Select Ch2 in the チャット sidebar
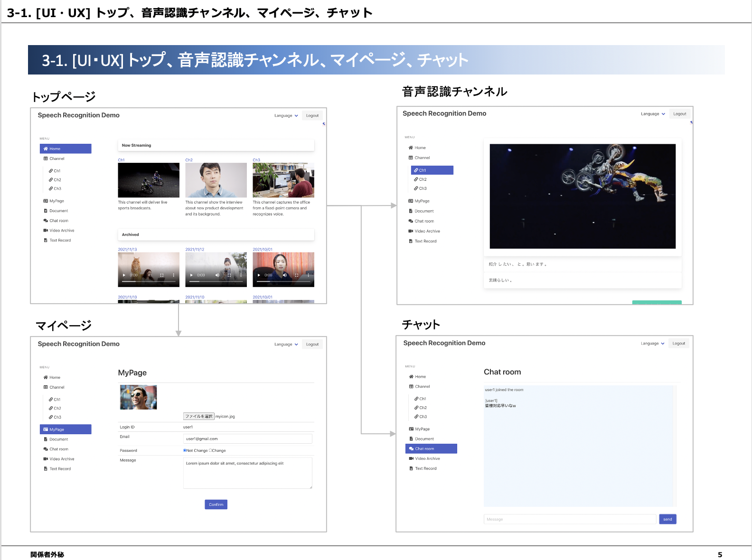This screenshot has width=752, height=560. 421,408
